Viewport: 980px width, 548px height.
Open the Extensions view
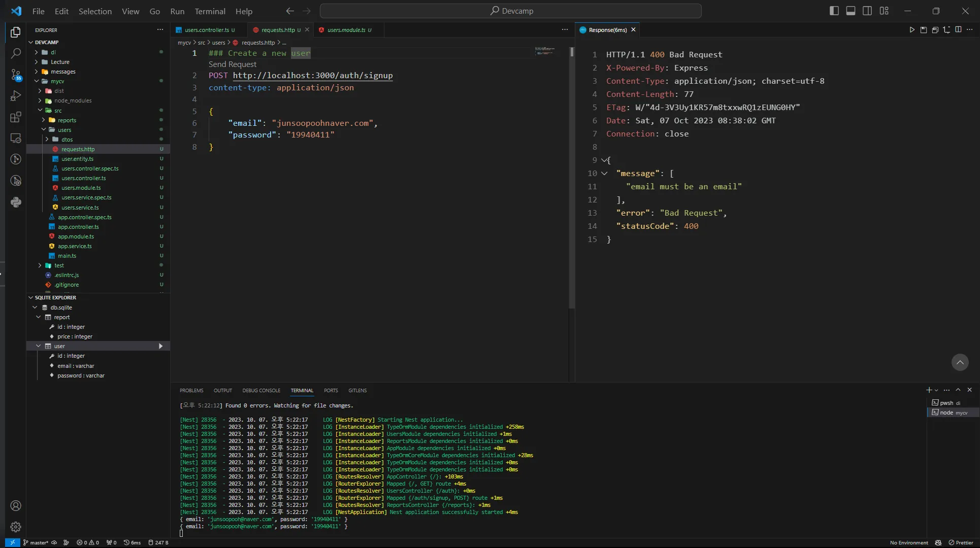click(16, 117)
